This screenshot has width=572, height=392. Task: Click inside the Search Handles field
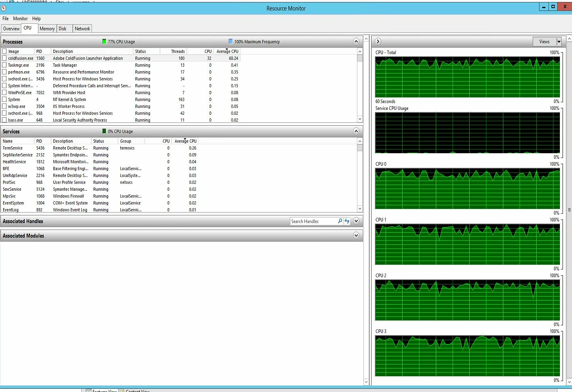(314, 221)
